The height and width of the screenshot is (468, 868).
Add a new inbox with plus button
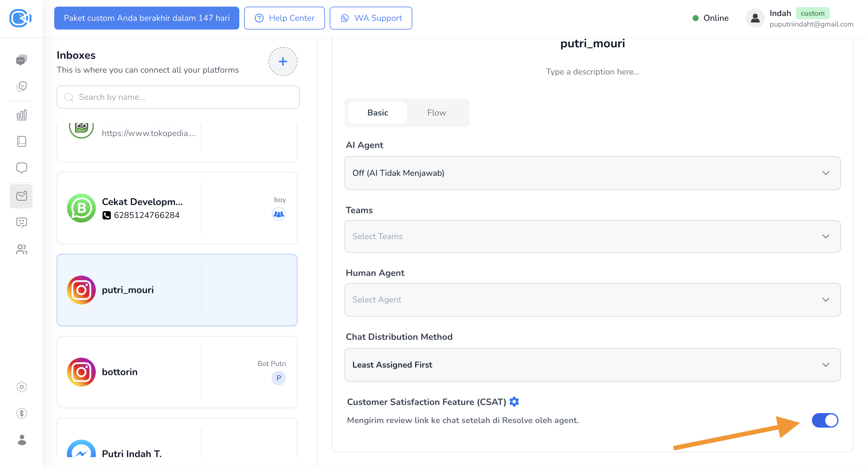(283, 62)
